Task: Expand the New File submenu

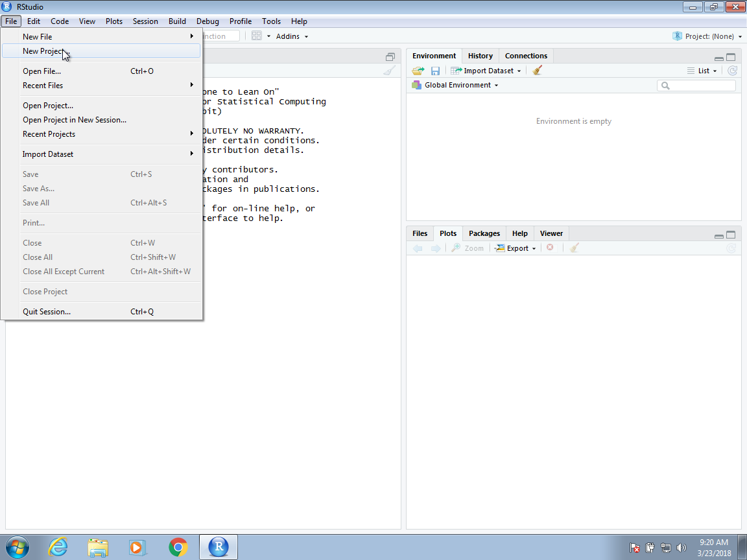Action: pyautogui.click(x=101, y=37)
